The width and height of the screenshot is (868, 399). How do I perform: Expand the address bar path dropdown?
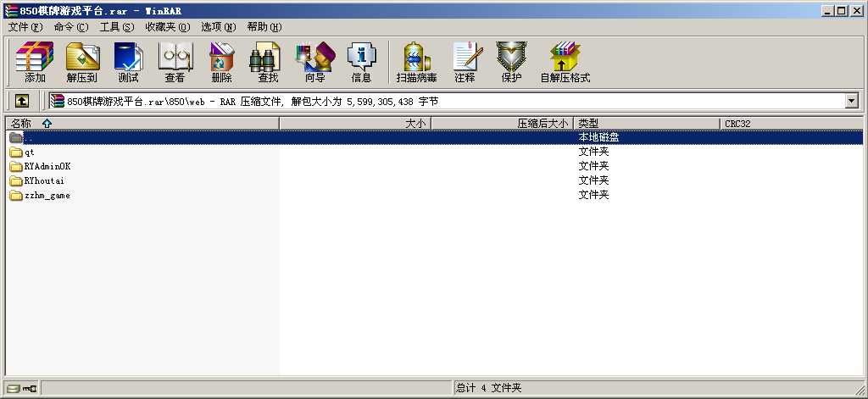[851, 102]
